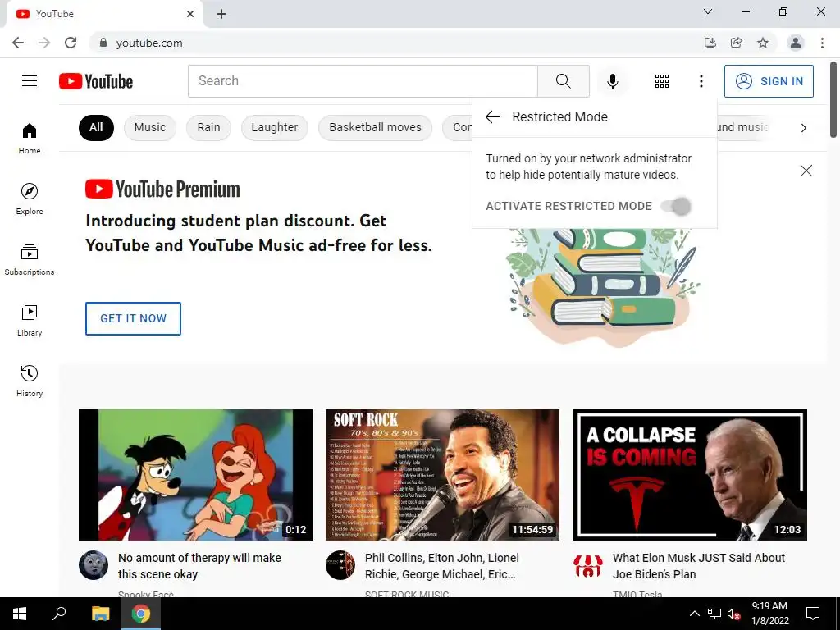Open File Explorer from taskbar

(100, 614)
